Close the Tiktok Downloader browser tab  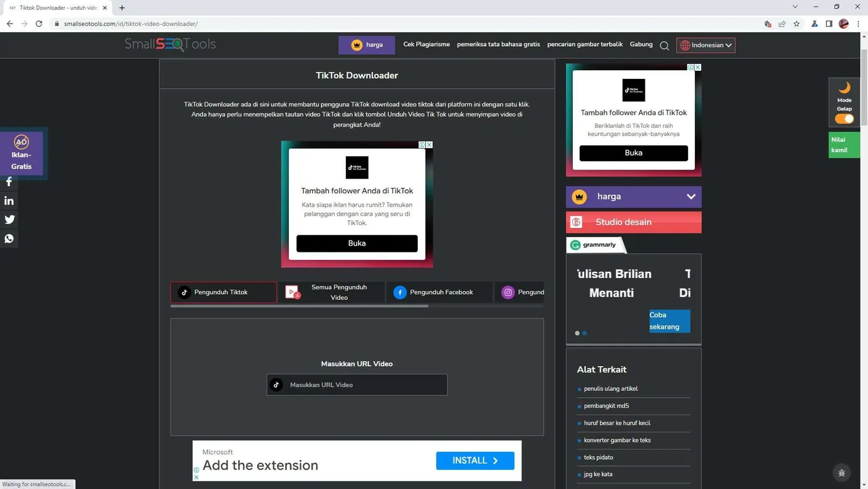click(x=105, y=7)
